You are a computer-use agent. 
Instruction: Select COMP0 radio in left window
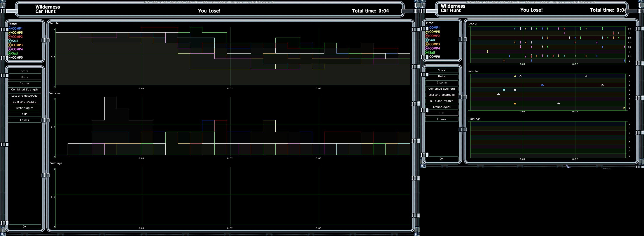click(10, 57)
